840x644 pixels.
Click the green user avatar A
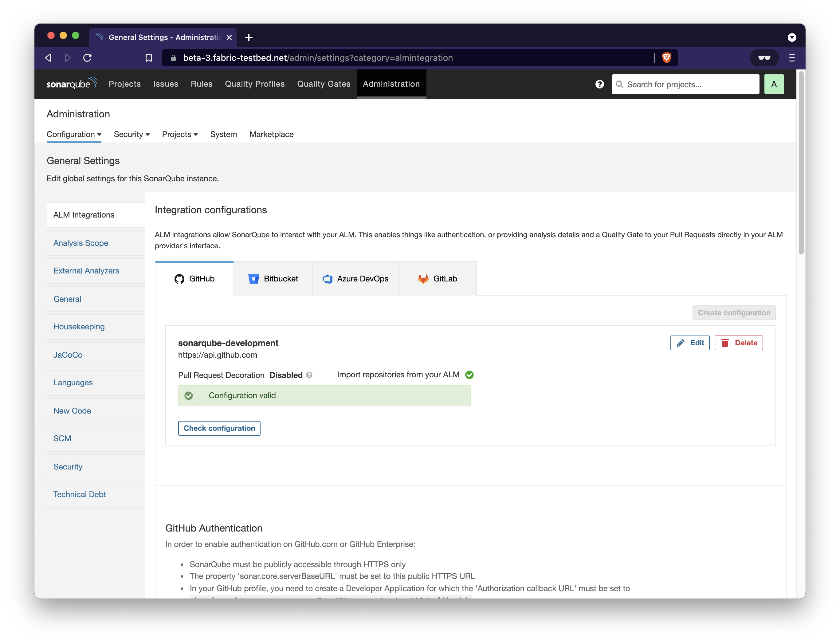774,84
